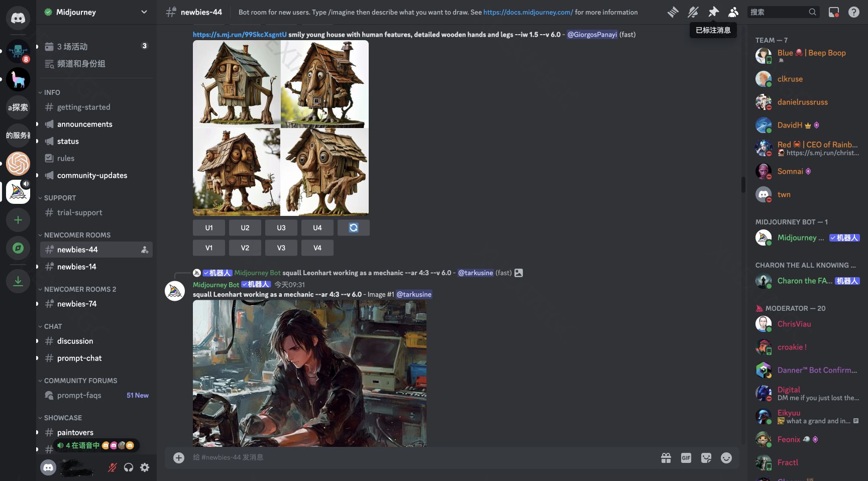
Task: Open the llama server icon
Action: pos(18,79)
